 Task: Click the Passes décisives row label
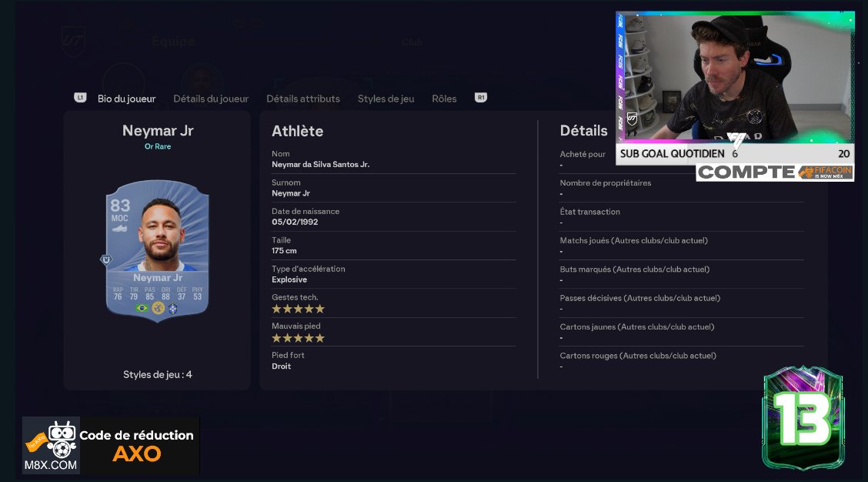[x=640, y=298]
